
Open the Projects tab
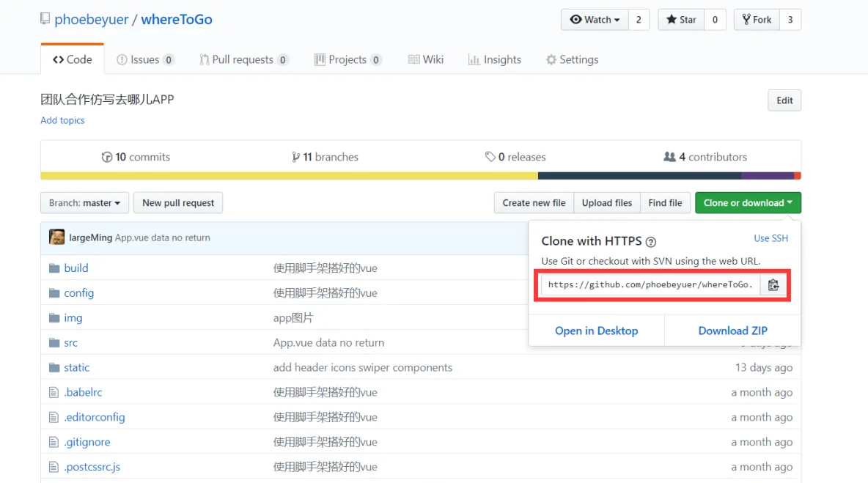click(x=347, y=59)
